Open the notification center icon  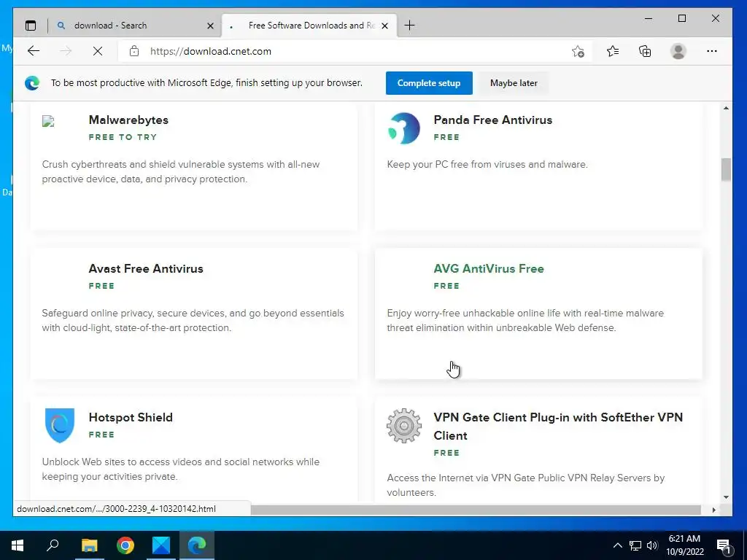(x=724, y=546)
